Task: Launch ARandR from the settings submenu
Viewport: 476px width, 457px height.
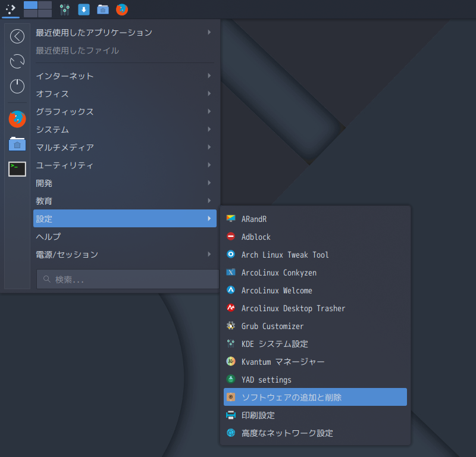Action: click(x=315, y=219)
